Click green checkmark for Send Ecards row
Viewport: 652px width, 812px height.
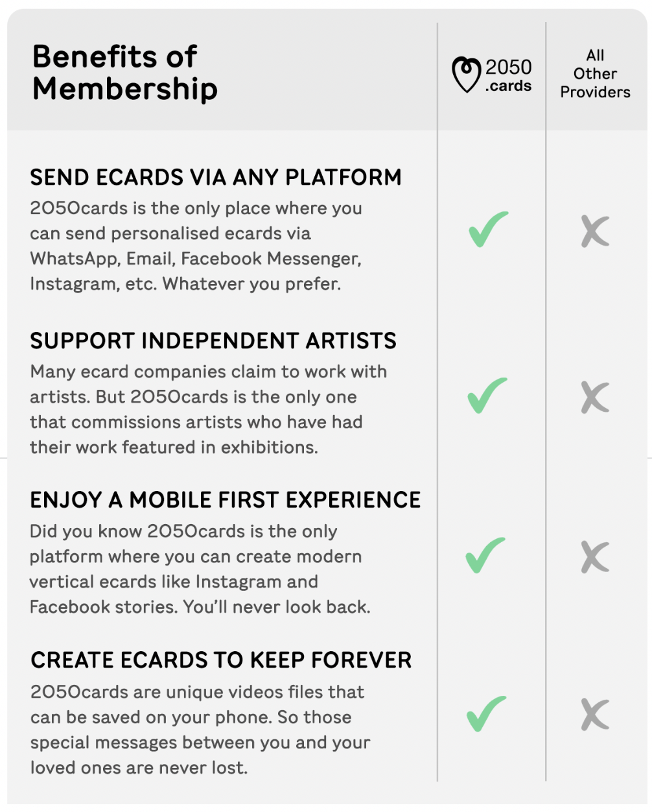[x=488, y=229]
